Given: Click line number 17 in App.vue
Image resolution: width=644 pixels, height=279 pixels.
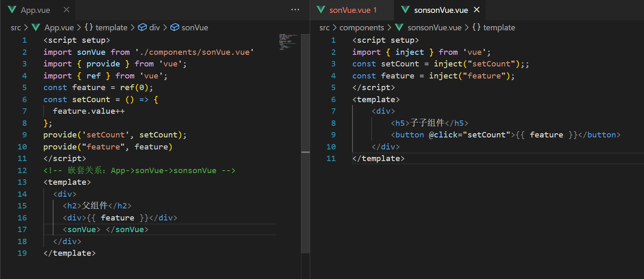Looking at the screenshot, I should coord(22,230).
